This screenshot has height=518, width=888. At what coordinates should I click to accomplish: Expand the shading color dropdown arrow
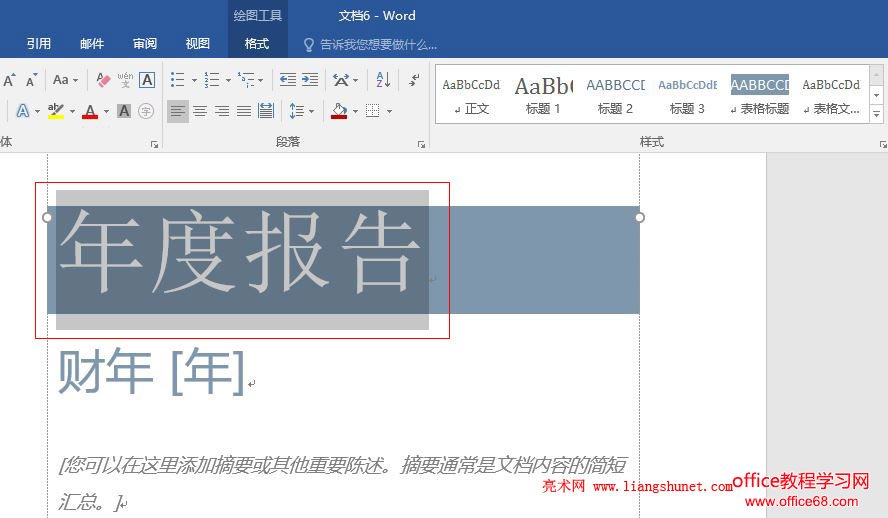click(355, 112)
